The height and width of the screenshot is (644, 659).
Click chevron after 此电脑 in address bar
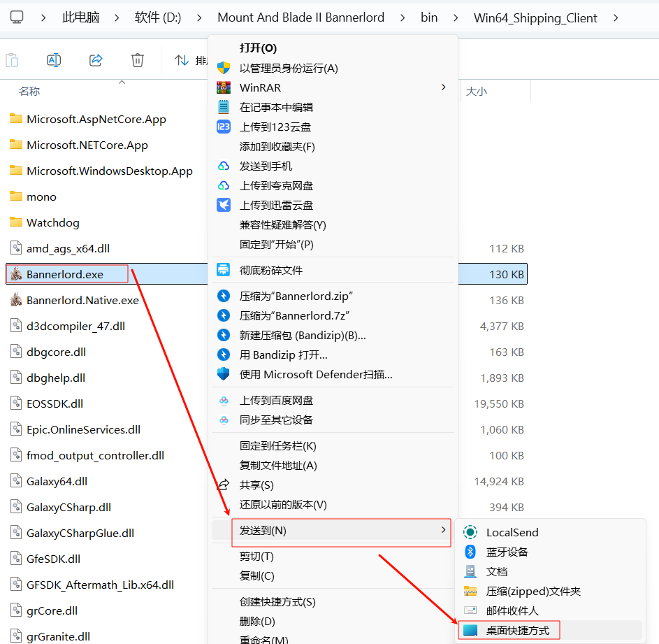coord(117,17)
